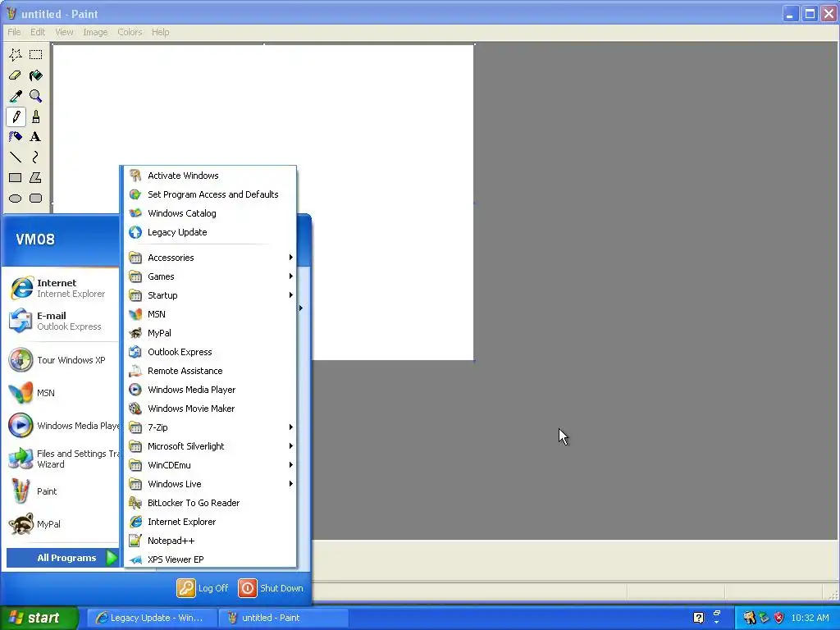Image resolution: width=840 pixels, height=630 pixels.
Task: Launch BitLocker To Go Reader
Action: 211,503
